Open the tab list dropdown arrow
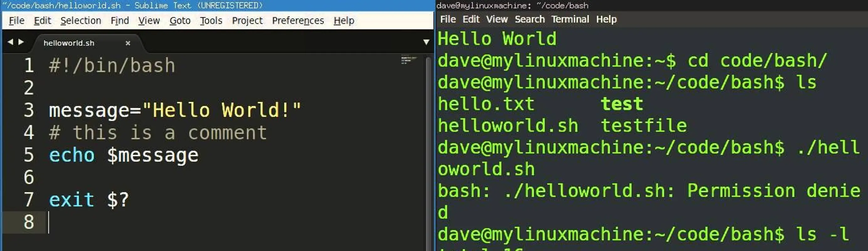The width and height of the screenshot is (868, 251). click(x=426, y=42)
